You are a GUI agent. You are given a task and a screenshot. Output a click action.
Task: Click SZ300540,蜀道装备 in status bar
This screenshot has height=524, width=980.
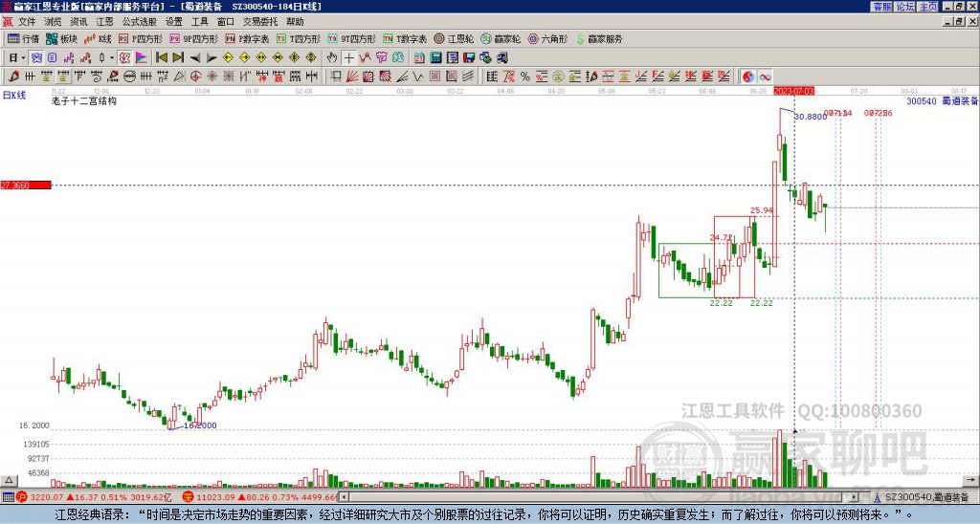926,497
